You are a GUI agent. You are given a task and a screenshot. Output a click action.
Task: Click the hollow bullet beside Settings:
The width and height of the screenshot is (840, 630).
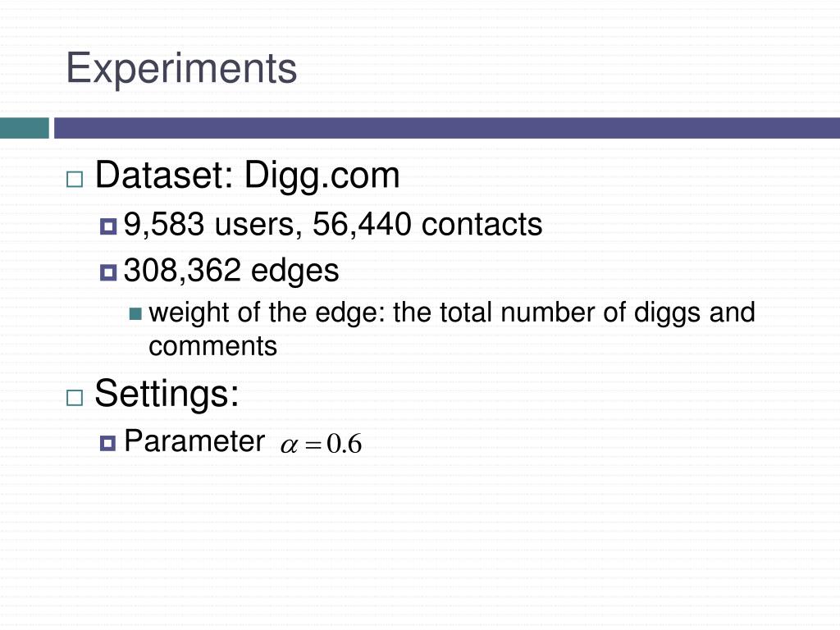click(x=75, y=398)
